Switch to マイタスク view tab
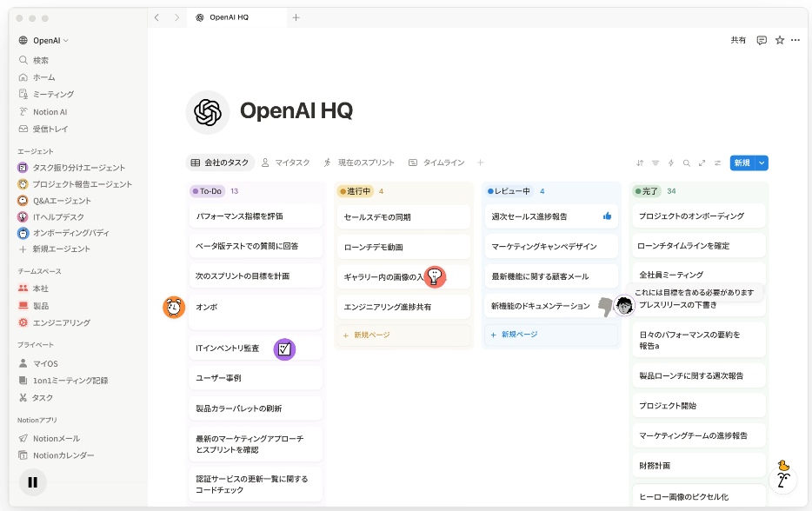 coord(286,163)
